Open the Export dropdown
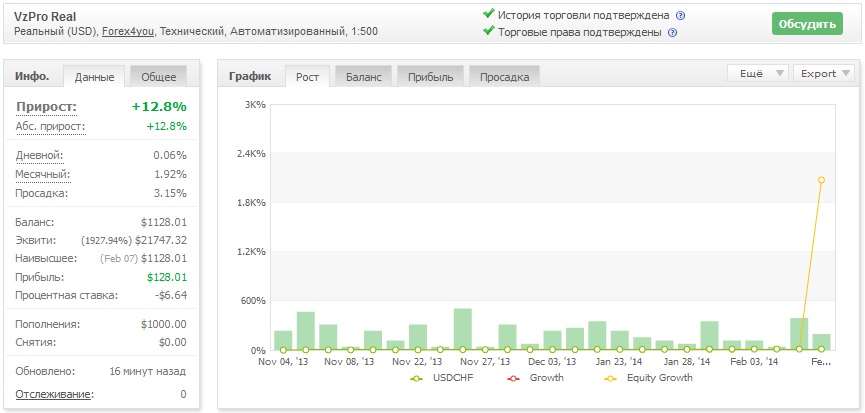Screen dimensions: 865x413 click(x=824, y=74)
